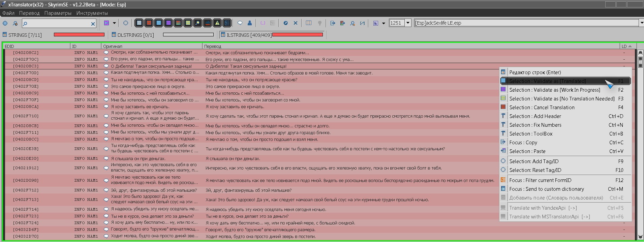Image resolution: width=644 pixels, height=242 pixels.
Task: Click the spell-check 'ab' toolbar icon
Action: [208, 23]
